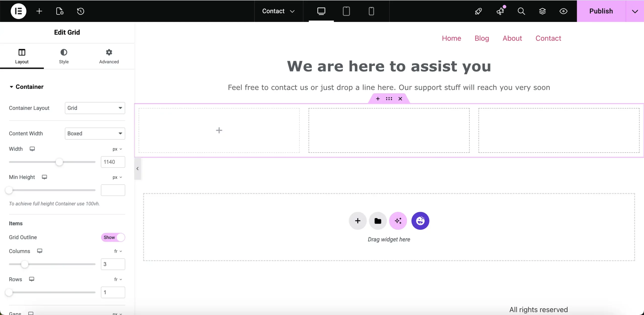The width and height of the screenshot is (644, 315).
Task: Switch to the Advanced tab
Action: click(x=109, y=56)
